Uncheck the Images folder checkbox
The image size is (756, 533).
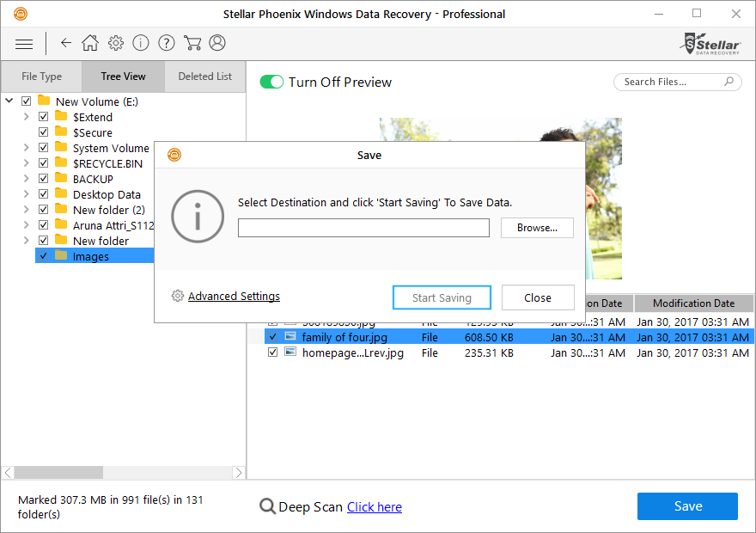click(44, 255)
